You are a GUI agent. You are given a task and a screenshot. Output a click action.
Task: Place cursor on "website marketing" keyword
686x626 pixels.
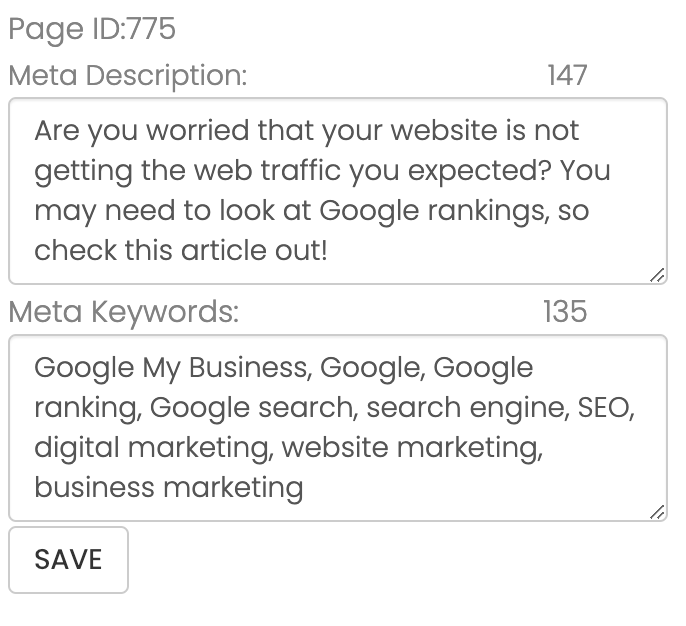[x=410, y=448]
